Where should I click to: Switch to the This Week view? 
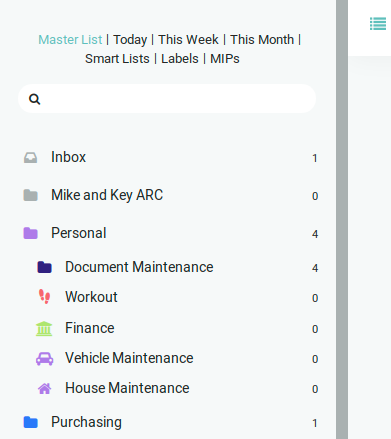[188, 40]
